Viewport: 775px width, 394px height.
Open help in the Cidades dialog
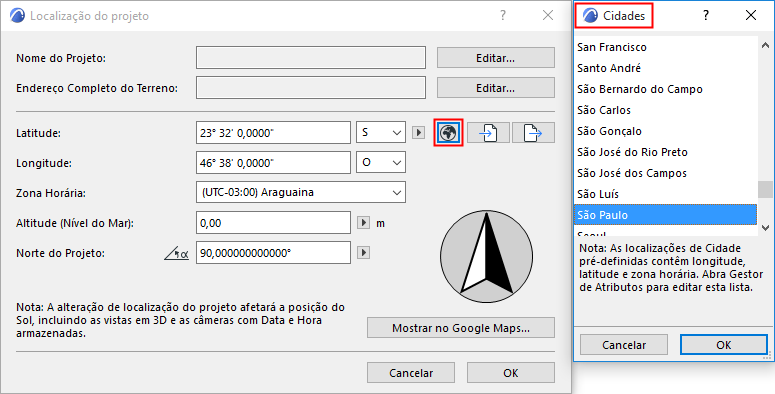(x=706, y=16)
